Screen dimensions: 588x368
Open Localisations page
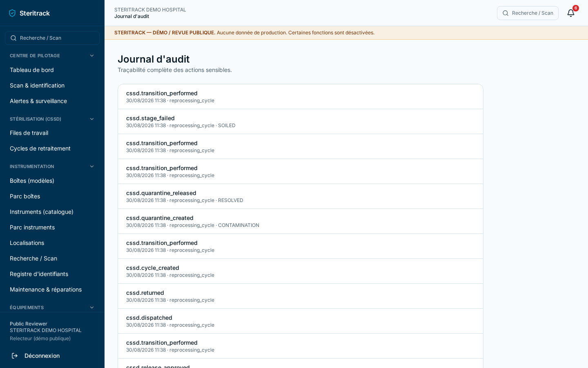coord(52,243)
